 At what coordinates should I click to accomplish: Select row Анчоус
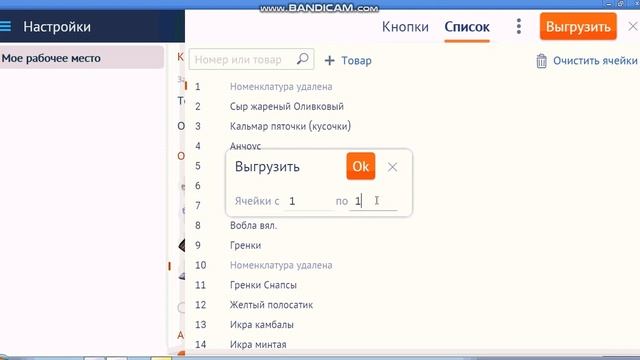[x=245, y=146]
